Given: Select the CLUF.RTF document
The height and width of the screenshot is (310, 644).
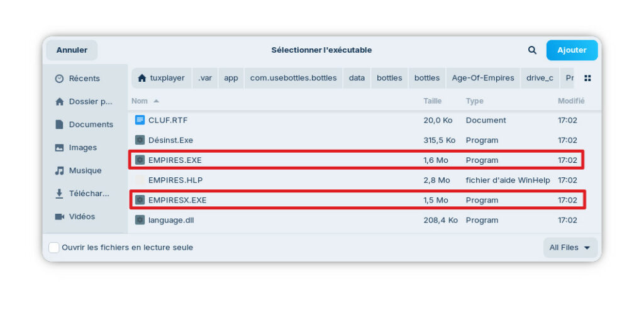Looking at the screenshot, I should click(168, 120).
